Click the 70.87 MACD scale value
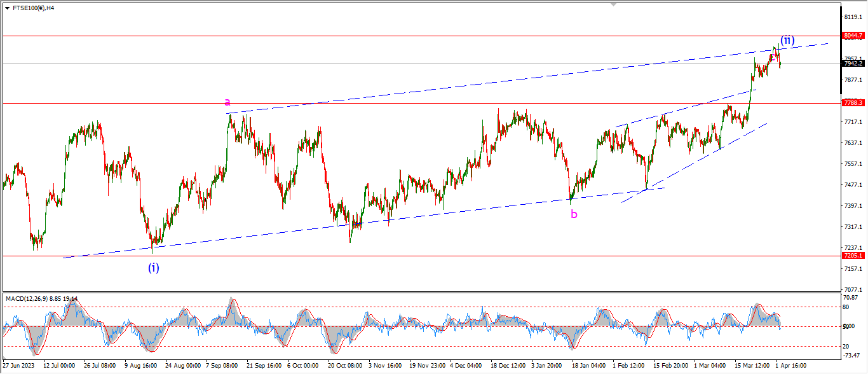The width and height of the screenshot is (868, 374). pos(851,297)
